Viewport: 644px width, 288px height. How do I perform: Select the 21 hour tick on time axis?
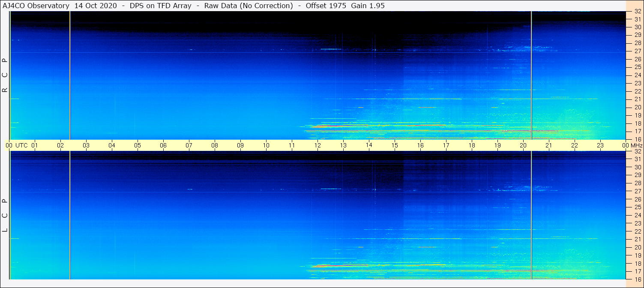pyautogui.click(x=549, y=145)
